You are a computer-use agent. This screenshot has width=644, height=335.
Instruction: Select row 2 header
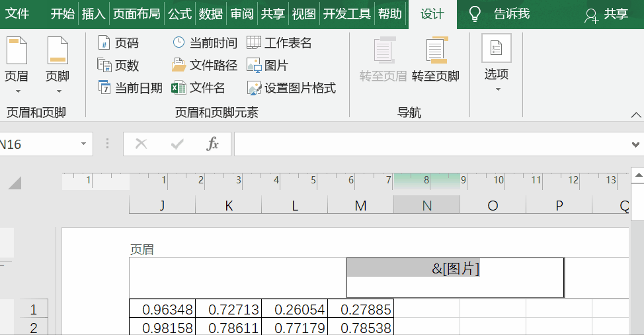point(33,327)
